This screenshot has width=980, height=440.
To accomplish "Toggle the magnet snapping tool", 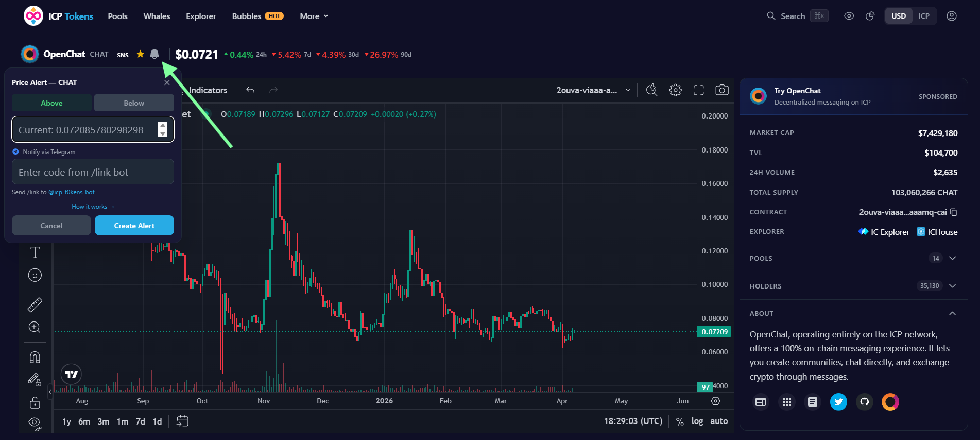I will [x=35, y=358].
